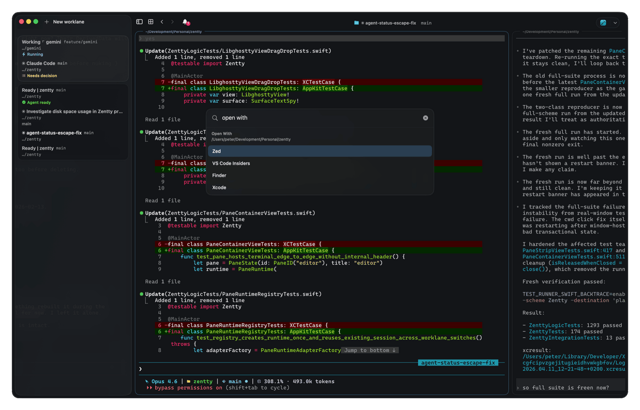
Task: Click the New worklane label
Action: [x=69, y=22]
